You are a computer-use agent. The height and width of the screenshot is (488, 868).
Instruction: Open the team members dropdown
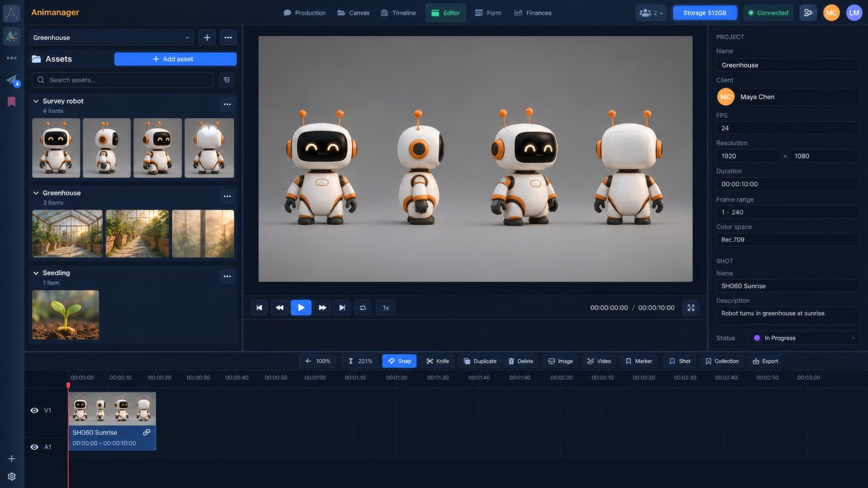coord(651,13)
